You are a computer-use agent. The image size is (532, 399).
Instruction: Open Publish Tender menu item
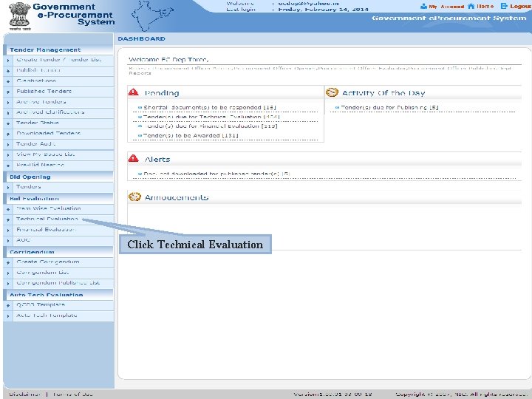click(x=38, y=70)
